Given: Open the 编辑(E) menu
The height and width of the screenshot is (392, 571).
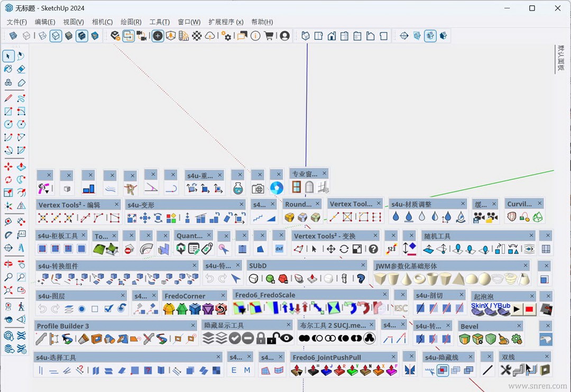Looking at the screenshot, I should pos(45,22).
